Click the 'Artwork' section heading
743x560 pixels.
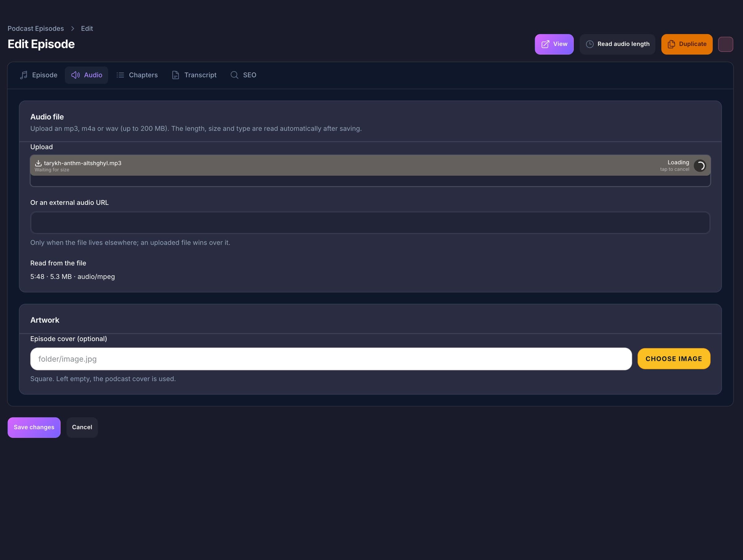[x=45, y=320]
